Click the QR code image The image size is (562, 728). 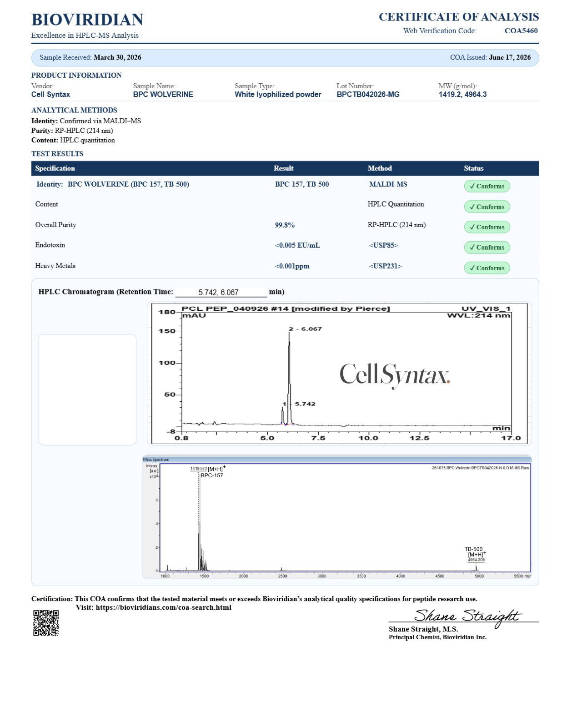[46, 623]
